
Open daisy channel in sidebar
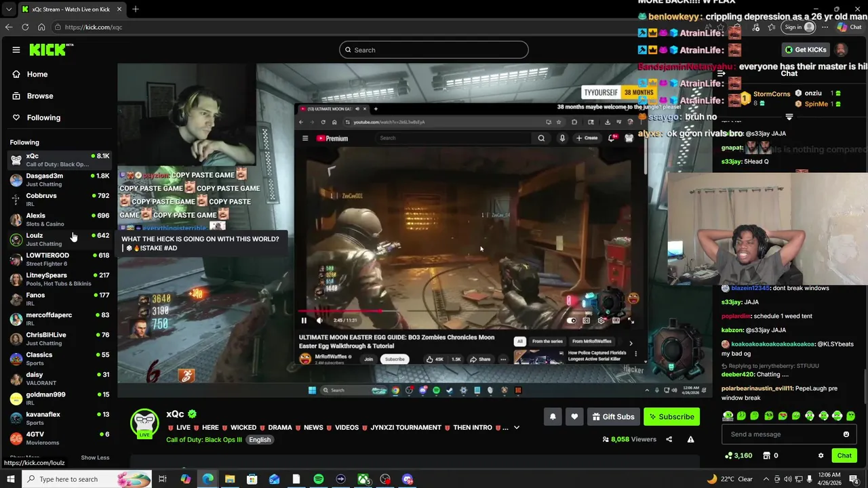[60, 378]
